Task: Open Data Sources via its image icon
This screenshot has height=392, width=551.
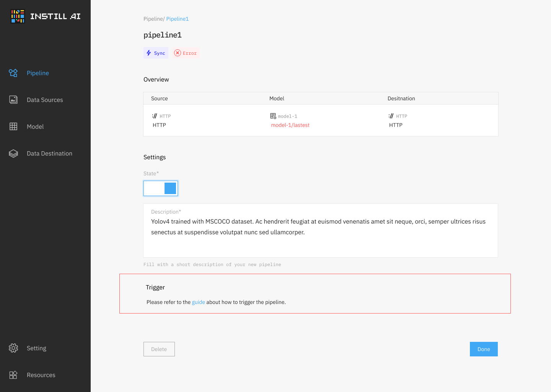Action: pos(13,100)
